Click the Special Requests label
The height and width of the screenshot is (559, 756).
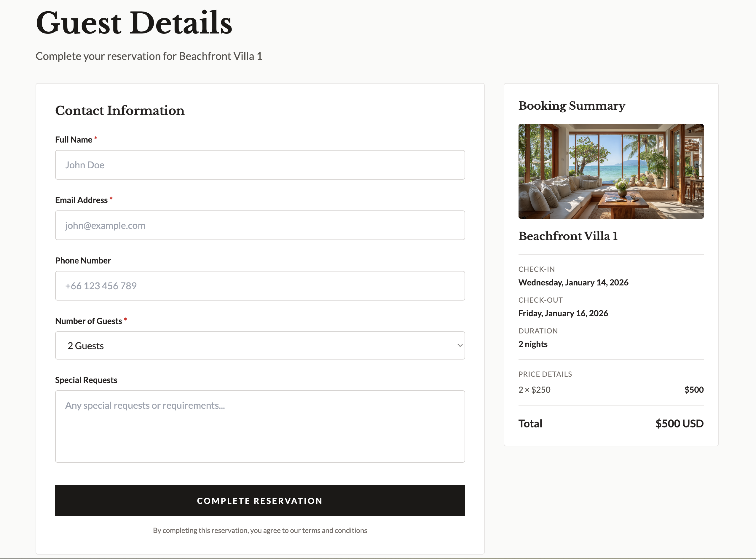pos(86,380)
